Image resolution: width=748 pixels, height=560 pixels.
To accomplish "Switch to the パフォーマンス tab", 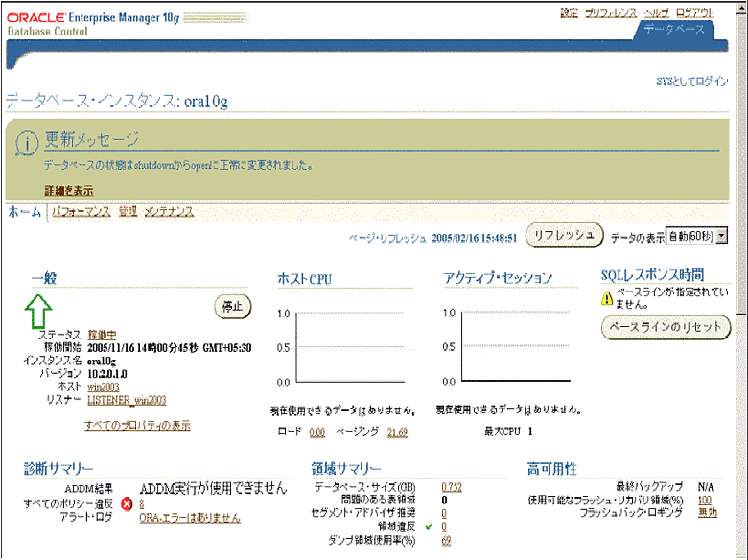I will (x=82, y=211).
